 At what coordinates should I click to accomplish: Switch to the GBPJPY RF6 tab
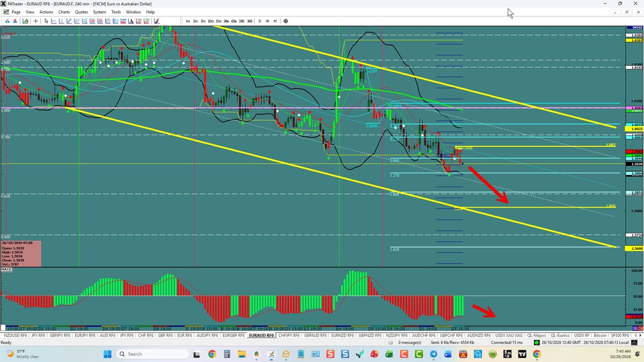[60, 335]
